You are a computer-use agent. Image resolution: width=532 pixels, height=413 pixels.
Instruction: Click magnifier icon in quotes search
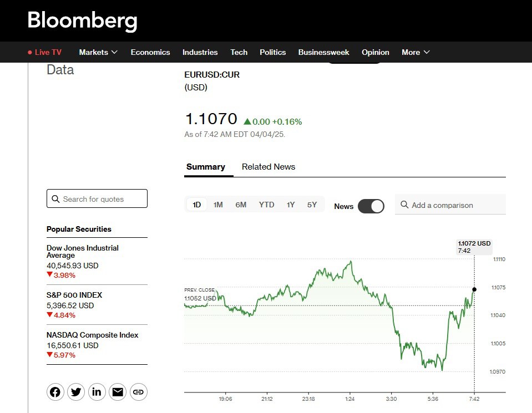(55, 199)
